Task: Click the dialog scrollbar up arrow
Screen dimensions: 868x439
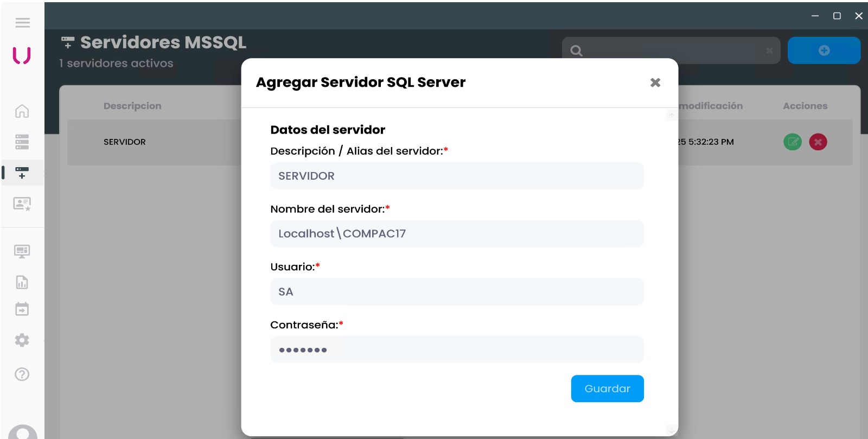Action: tap(672, 115)
